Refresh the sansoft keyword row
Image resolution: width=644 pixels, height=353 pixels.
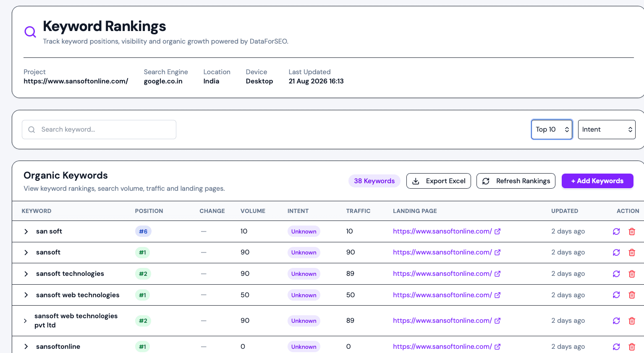(x=616, y=252)
